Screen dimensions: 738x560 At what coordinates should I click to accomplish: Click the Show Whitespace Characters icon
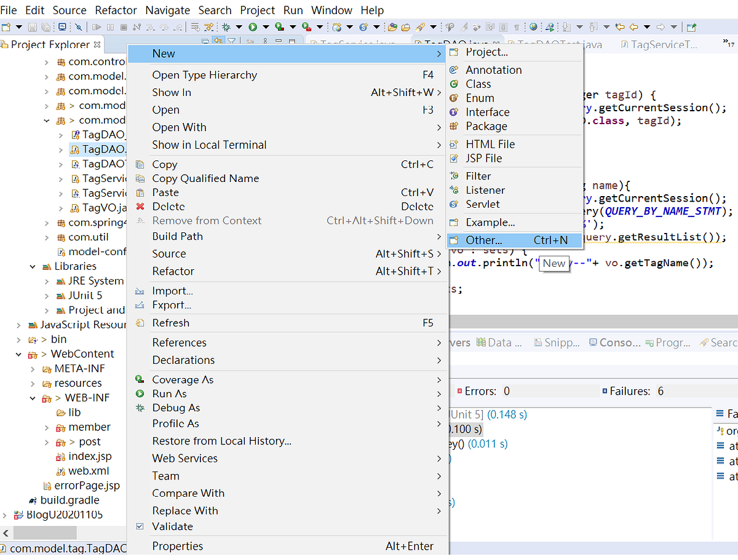pyautogui.click(x=517, y=28)
